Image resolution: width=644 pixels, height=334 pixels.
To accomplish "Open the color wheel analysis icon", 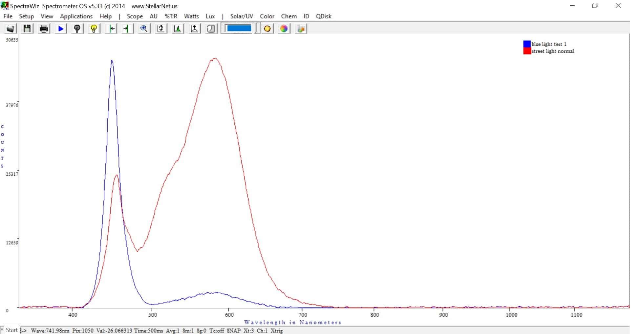I will click(x=284, y=29).
